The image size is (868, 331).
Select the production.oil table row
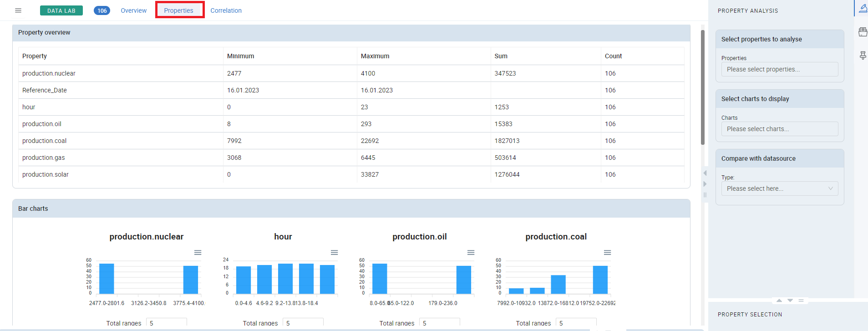(351, 124)
